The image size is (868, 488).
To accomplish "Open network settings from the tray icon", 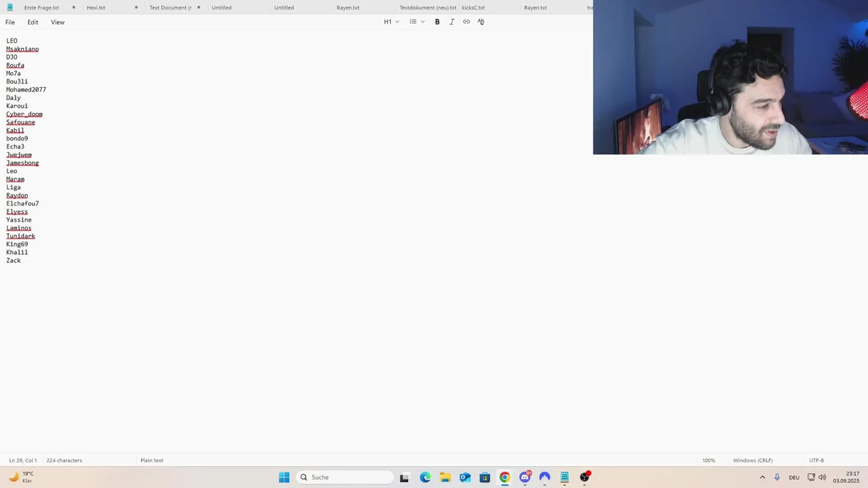I will (811, 477).
